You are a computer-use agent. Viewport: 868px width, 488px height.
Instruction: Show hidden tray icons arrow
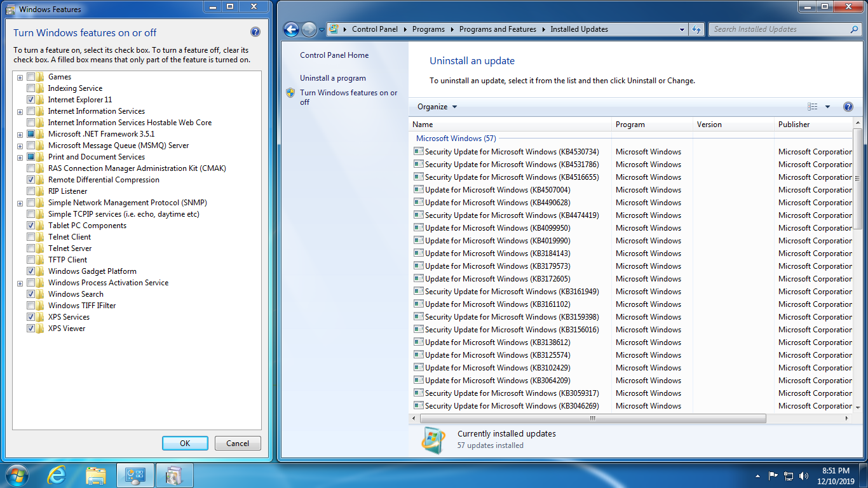click(757, 475)
